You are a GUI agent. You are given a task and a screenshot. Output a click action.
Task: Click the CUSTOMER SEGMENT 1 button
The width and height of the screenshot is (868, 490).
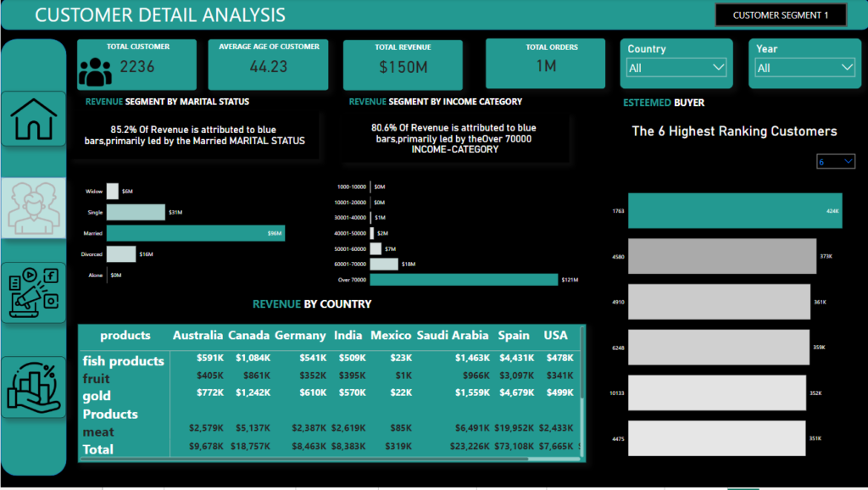coord(780,14)
